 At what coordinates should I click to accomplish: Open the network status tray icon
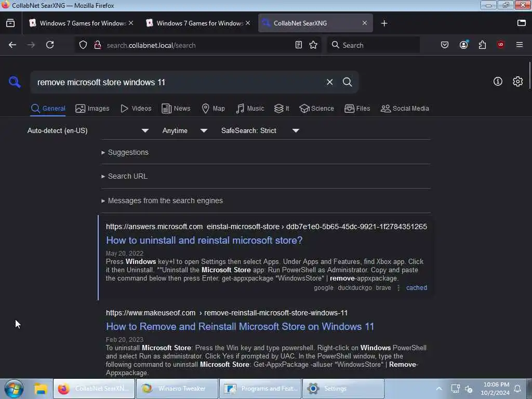coord(455,389)
